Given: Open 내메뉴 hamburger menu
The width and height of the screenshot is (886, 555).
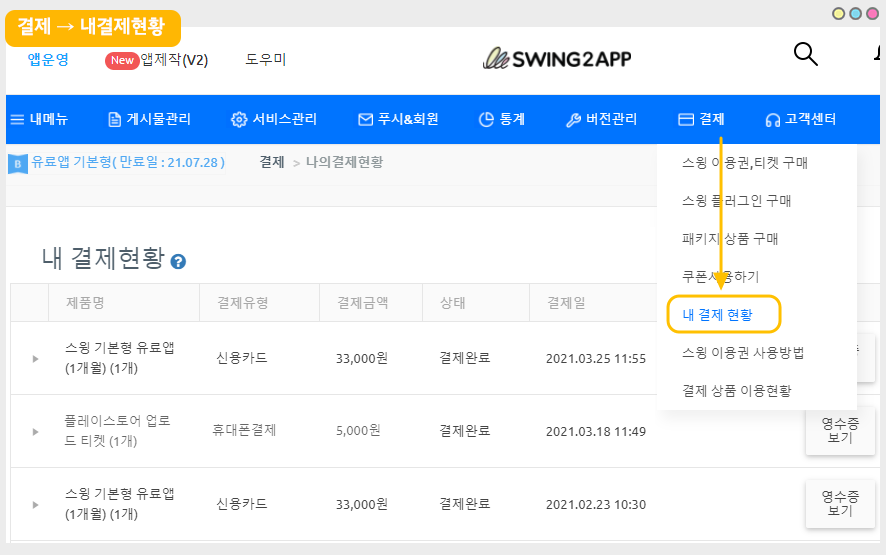Looking at the screenshot, I should (39, 120).
